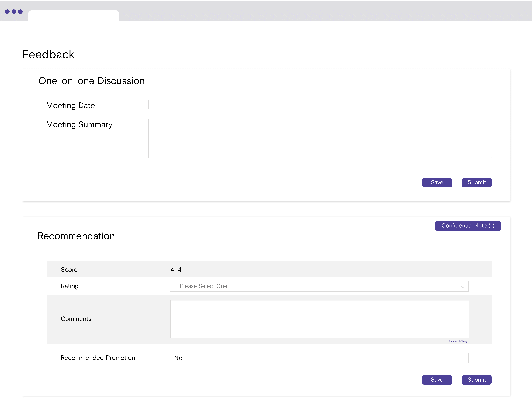Save the One-on-one Discussion section

pos(437,182)
